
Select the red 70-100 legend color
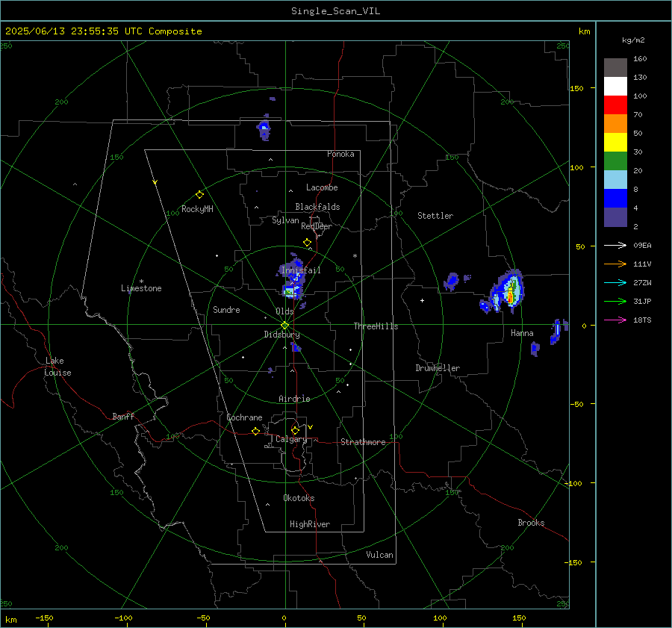(615, 105)
